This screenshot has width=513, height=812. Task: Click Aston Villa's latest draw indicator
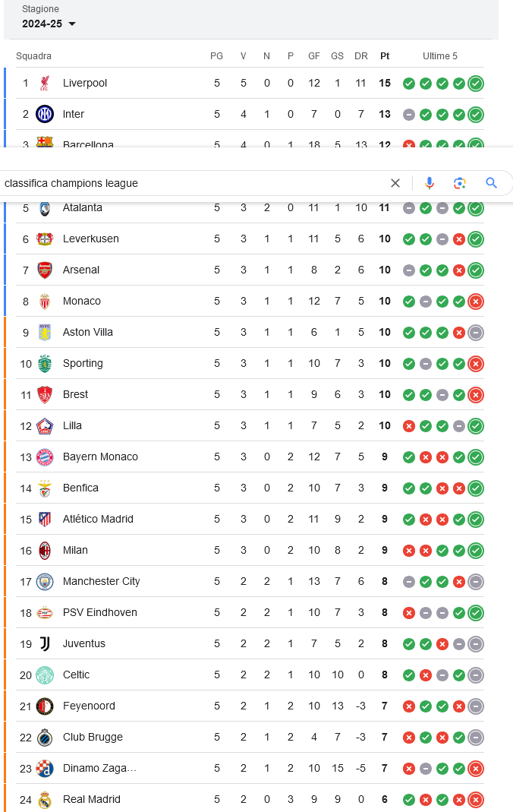pyautogui.click(x=476, y=332)
